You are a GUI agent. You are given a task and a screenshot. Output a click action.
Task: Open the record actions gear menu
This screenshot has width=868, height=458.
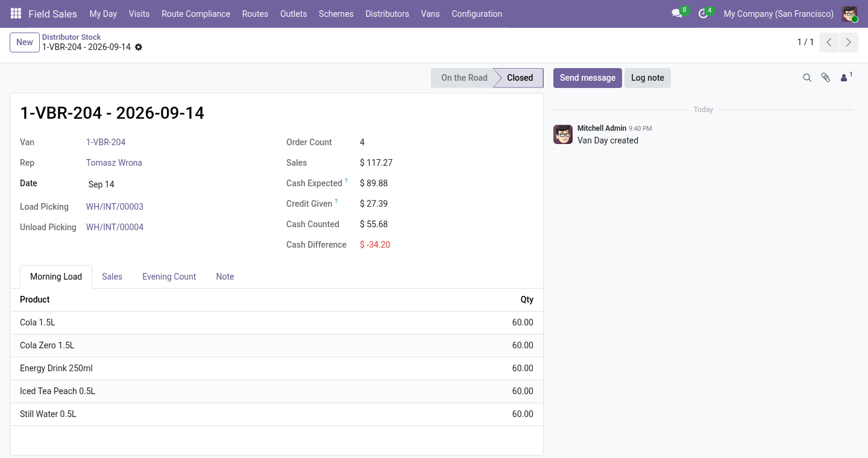139,47
